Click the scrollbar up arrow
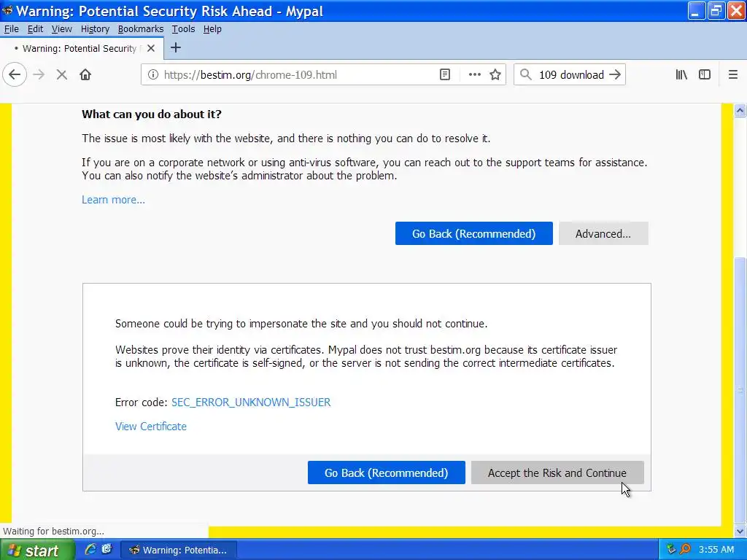747x560 pixels. [740, 111]
